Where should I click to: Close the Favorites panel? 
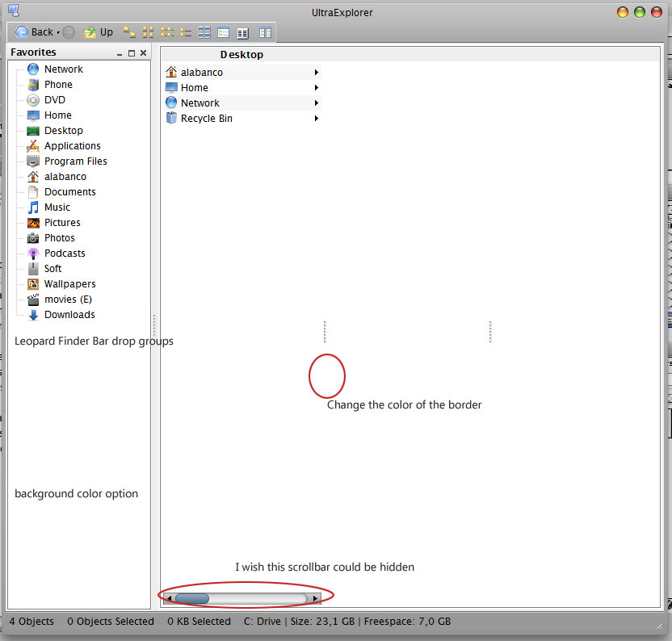point(143,52)
